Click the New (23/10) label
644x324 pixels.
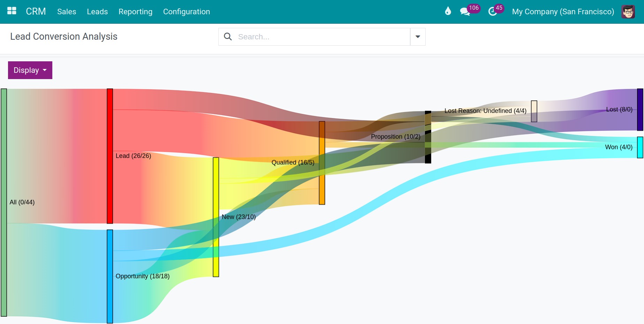239,217
